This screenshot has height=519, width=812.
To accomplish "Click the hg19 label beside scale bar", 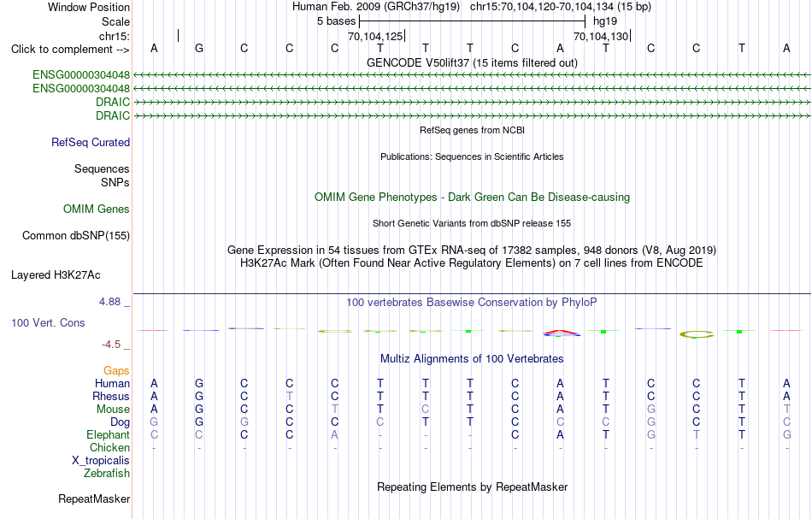I will tap(605, 21).
